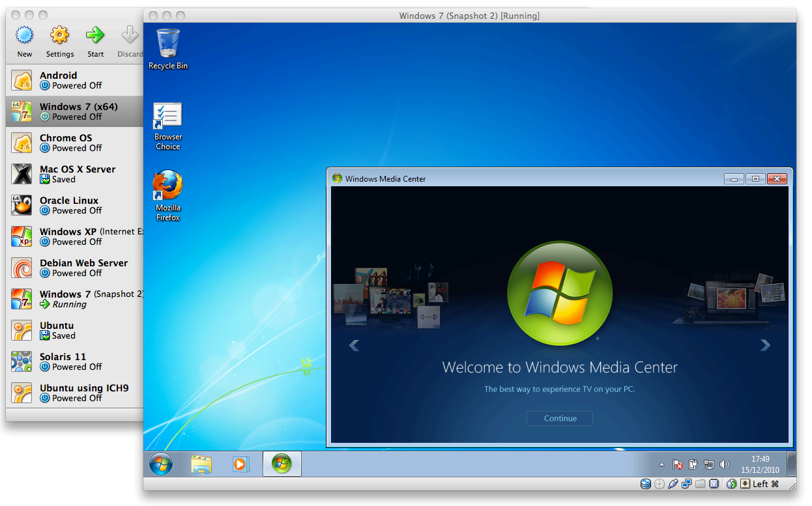The width and height of the screenshot is (812, 506).
Task: Expand the hidden notification area icons
Action: (660, 464)
